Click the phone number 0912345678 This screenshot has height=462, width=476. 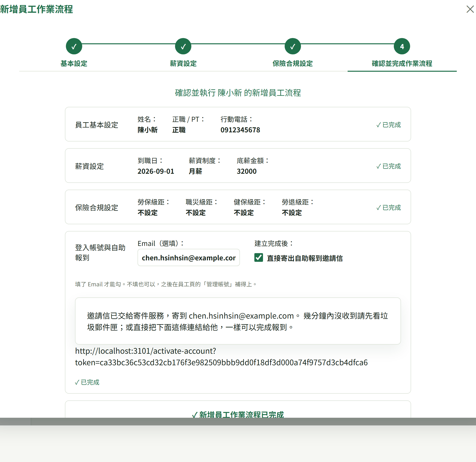click(240, 130)
